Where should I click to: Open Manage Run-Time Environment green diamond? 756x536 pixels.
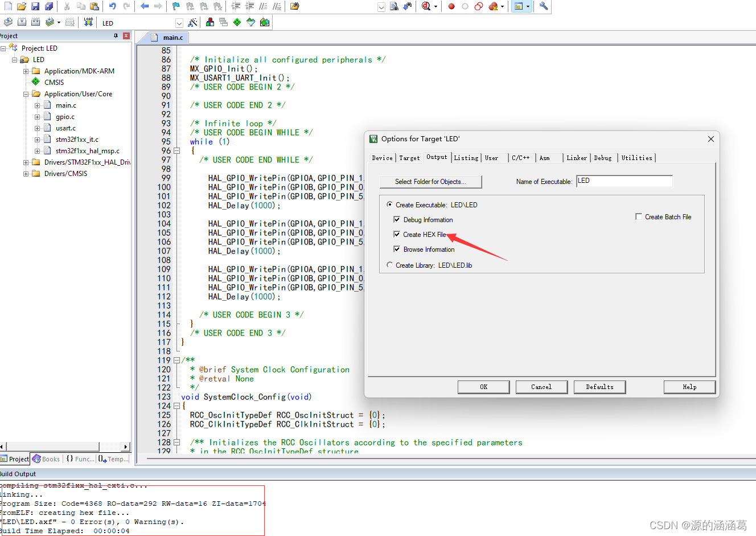[x=237, y=22]
